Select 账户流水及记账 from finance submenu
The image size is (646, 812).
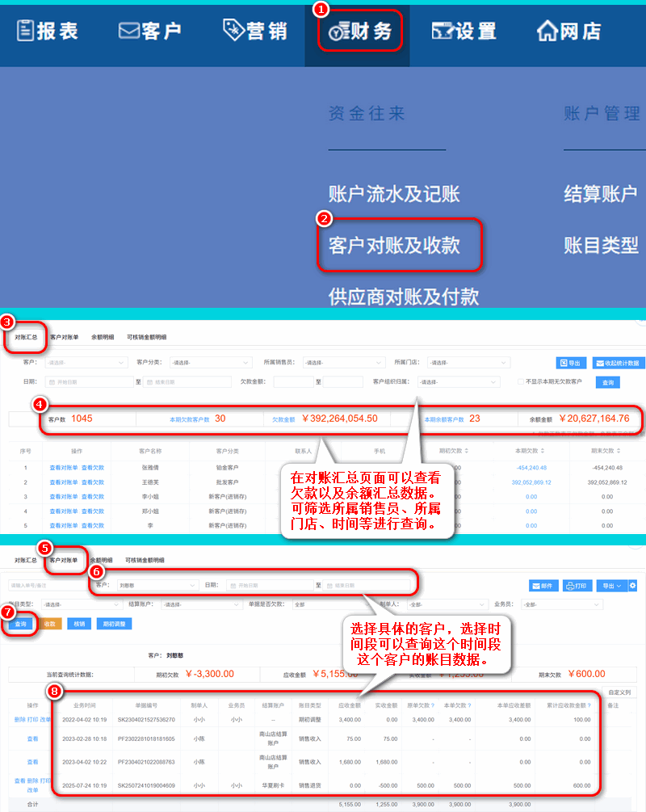pos(394,194)
